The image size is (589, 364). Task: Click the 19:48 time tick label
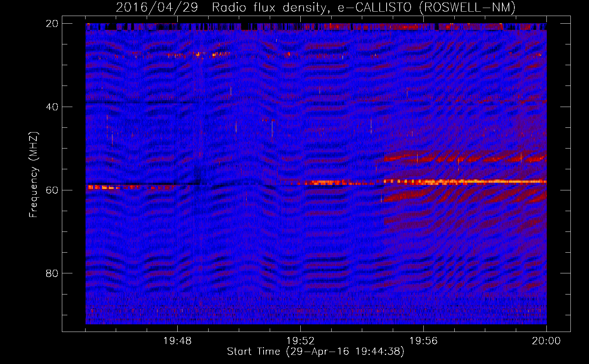click(177, 341)
